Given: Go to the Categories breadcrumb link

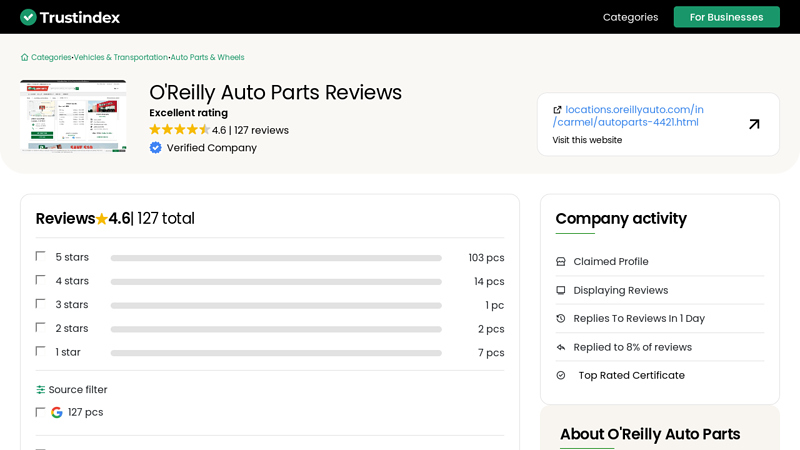Looking at the screenshot, I should [51, 57].
